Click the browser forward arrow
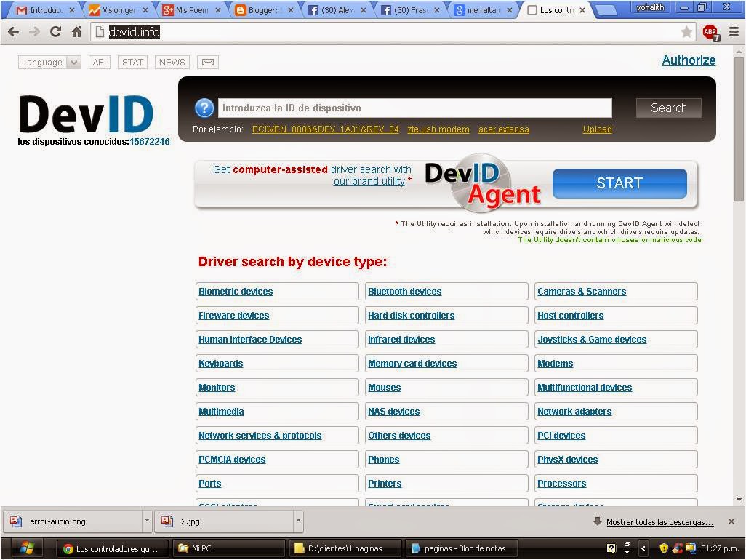This screenshot has height=560, width=746. [34, 32]
